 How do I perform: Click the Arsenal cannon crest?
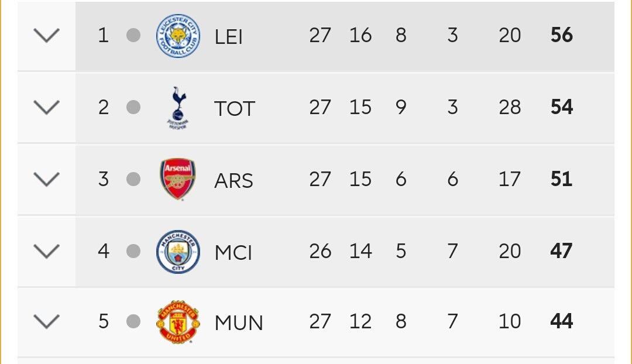[x=178, y=180]
